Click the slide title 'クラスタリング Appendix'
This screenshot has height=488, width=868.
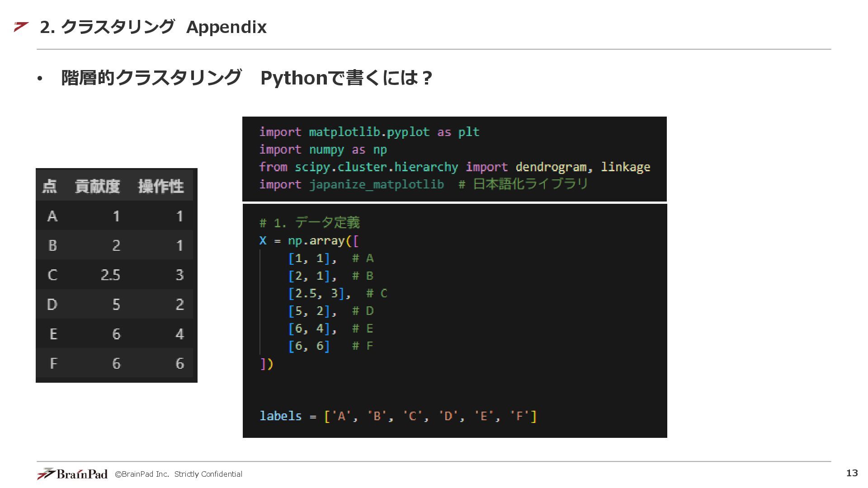click(x=153, y=27)
